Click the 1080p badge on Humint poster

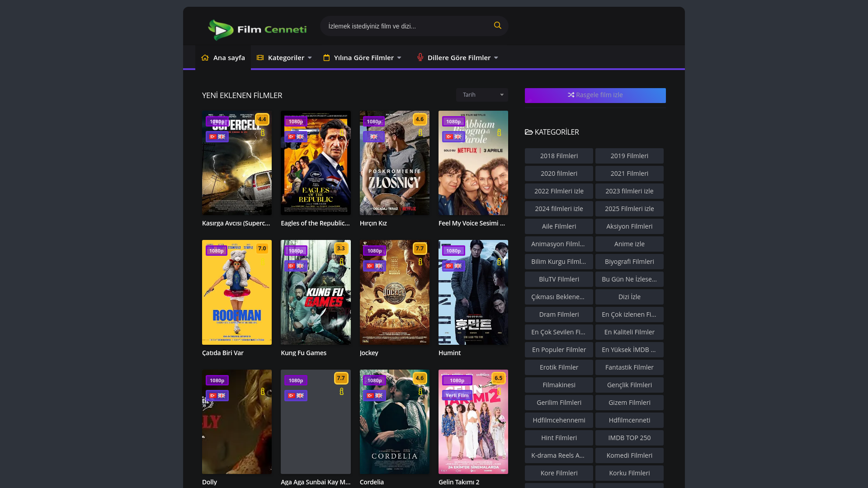click(453, 251)
